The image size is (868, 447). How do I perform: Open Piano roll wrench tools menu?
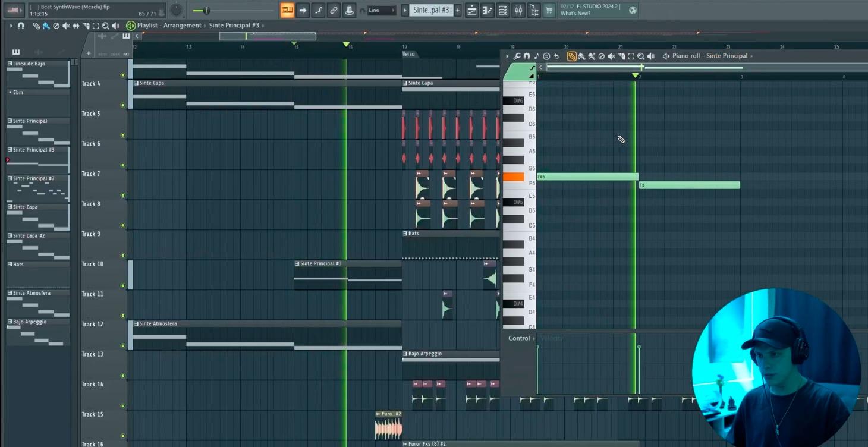tap(517, 56)
